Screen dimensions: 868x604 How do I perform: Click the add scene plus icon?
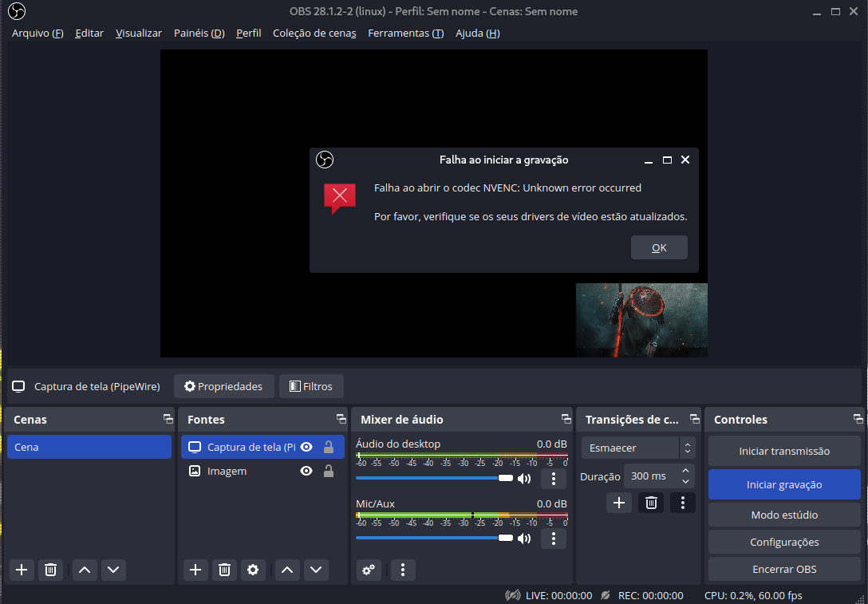coord(22,570)
